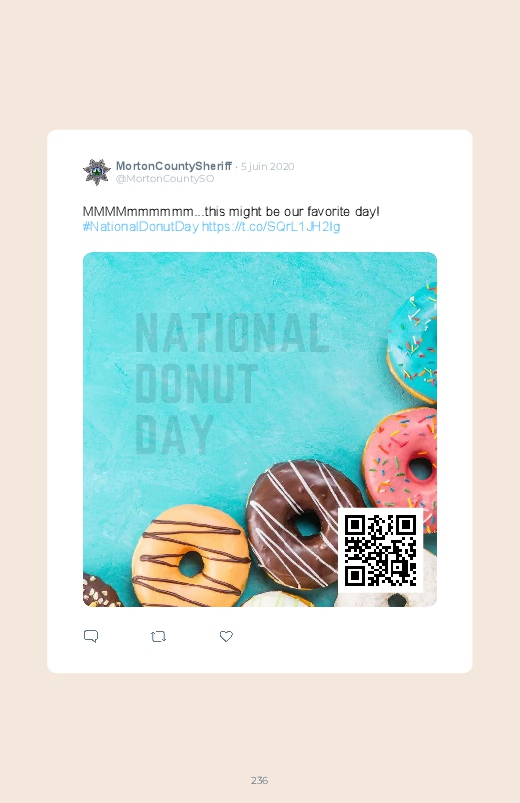This screenshot has width=520, height=803.
Task: Open the 5 juin 2020 timestamp
Action: tap(267, 166)
